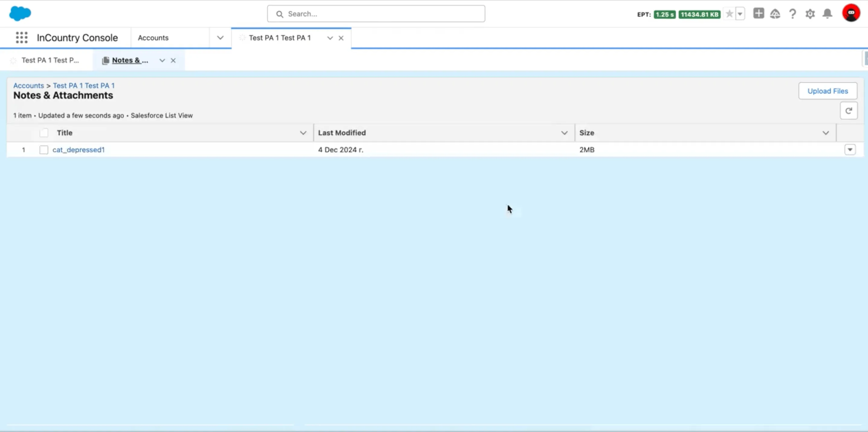Check the select-all rows checkbox
The width and height of the screenshot is (868, 432).
pyautogui.click(x=44, y=133)
